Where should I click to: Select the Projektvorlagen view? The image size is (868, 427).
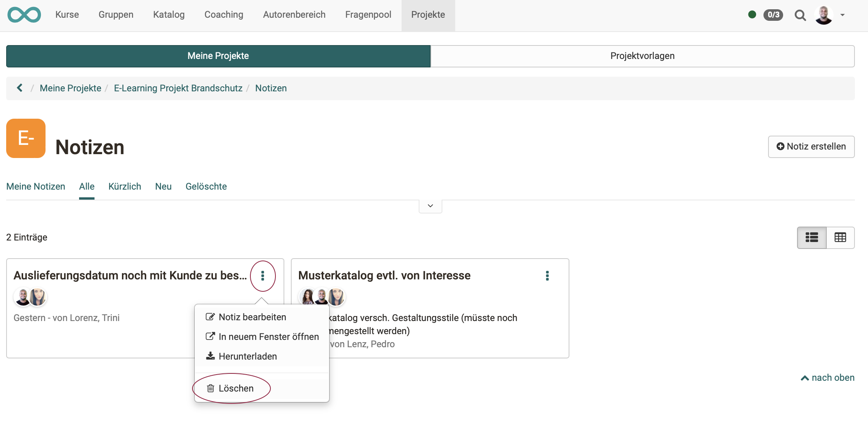(642, 56)
